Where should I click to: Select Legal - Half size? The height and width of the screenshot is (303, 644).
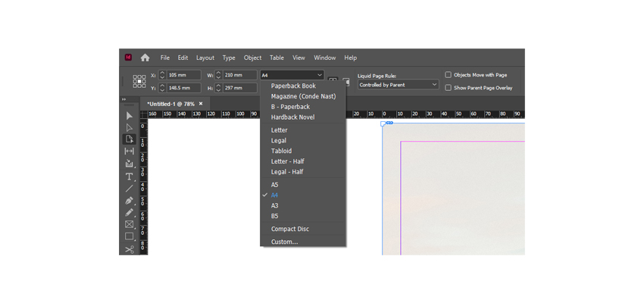pyautogui.click(x=303, y=172)
